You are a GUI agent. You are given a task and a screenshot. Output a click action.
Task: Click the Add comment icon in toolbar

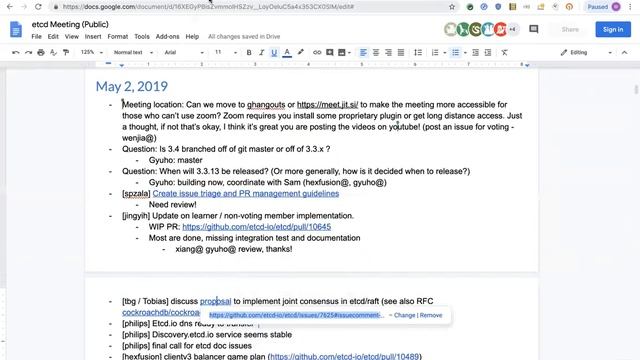[329, 52]
